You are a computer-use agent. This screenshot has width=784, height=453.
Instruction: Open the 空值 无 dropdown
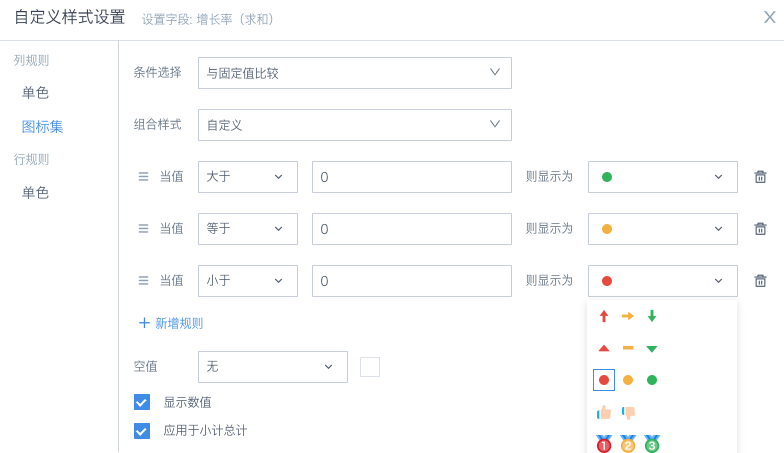click(272, 367)
